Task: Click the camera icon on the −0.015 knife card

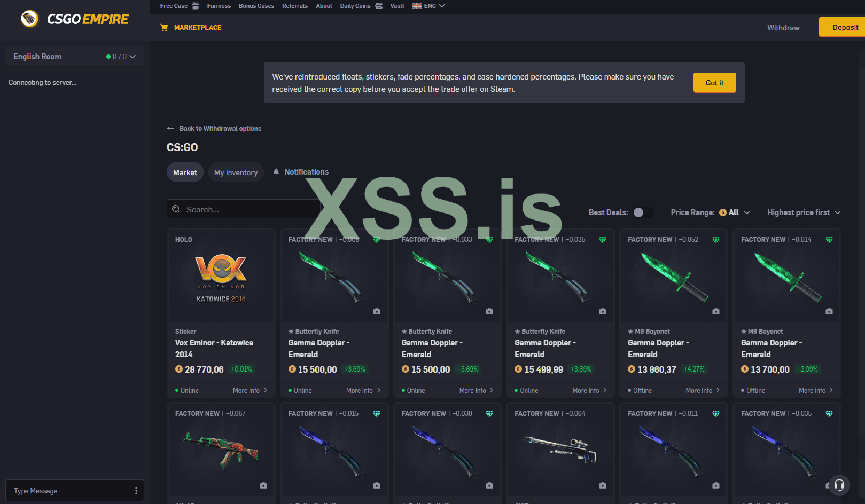Action: pyautogui.click(x=377, y=485)
